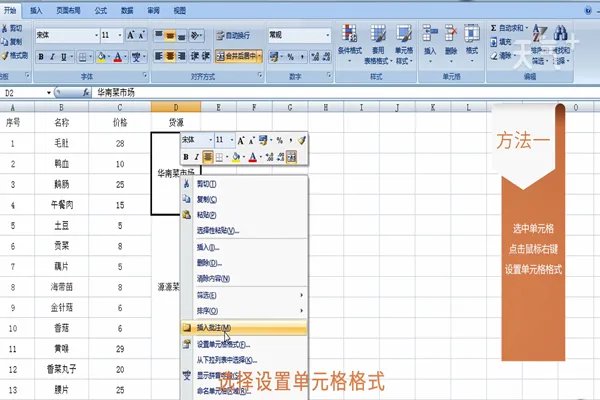The width and height of the screenshot is (600, 400).
Task: Open Cell Styles (单元格样式)
Action: pos(404,43)
